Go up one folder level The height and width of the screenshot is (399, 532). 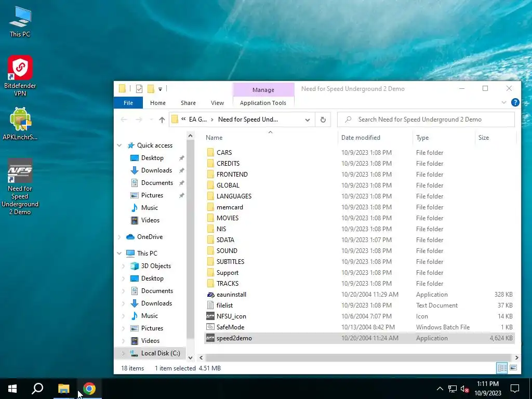(x=162, y=119)
